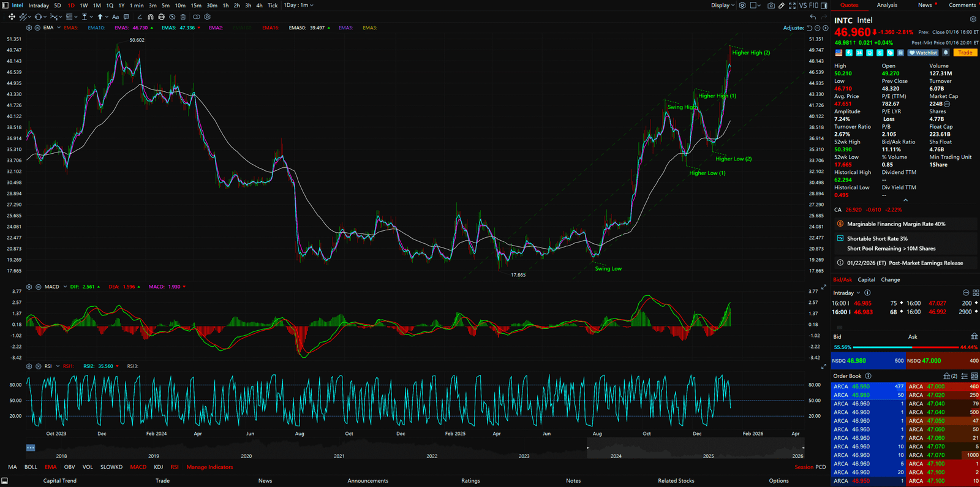Toggle the BOLL indicator on
Image resolution: width=980 pixels, height=487 pixels.
tap(31, 467)
